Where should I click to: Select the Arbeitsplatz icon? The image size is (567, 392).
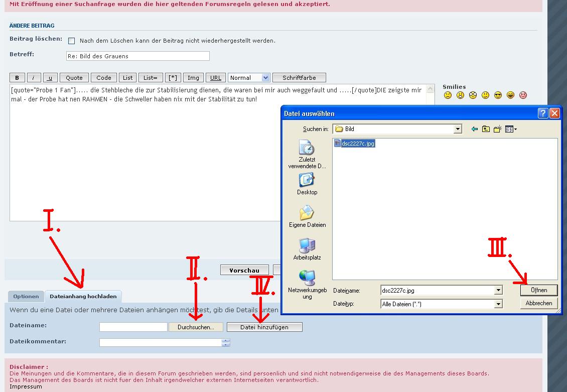(307, 248)
